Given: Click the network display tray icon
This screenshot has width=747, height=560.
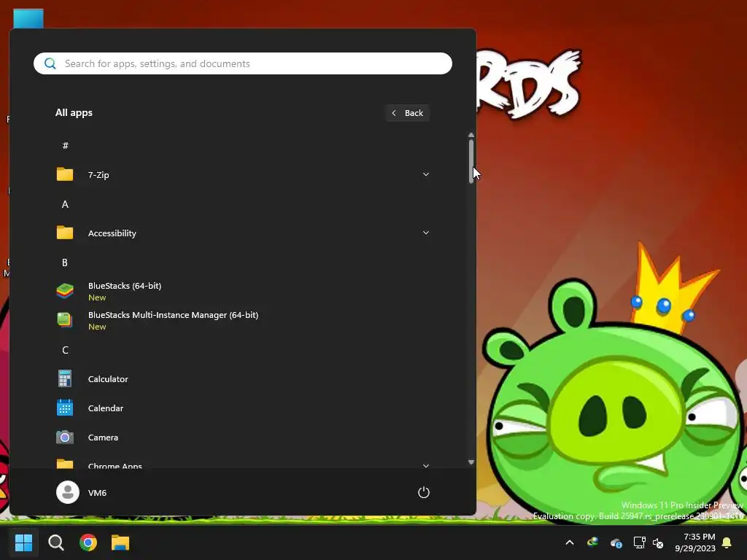Looking at the screenshot, I should pos(639,542).
